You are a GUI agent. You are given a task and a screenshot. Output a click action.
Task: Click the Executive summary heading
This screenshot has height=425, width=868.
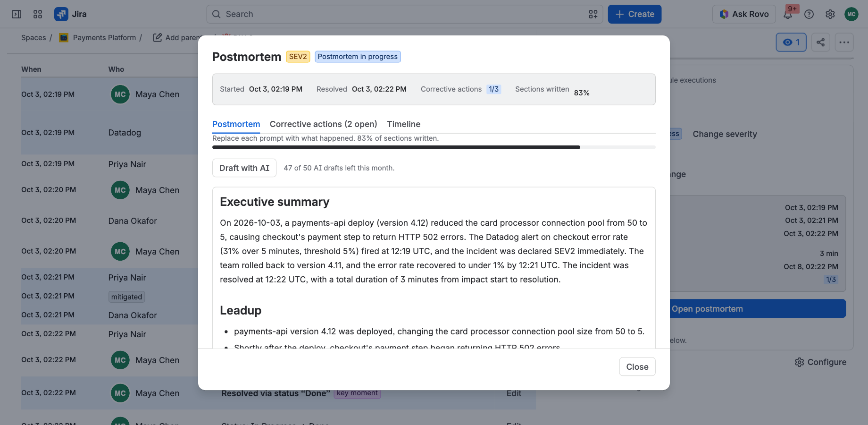pyautogui.click(x=275, y=202)
